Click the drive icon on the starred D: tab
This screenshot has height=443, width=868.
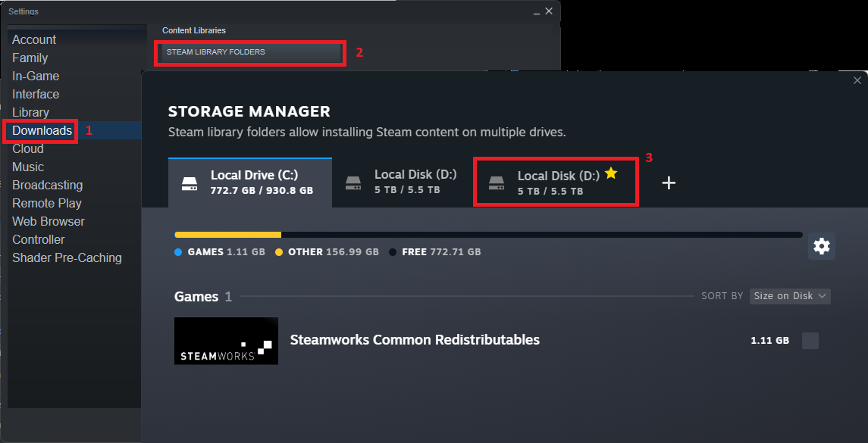(x=497, y=183)
